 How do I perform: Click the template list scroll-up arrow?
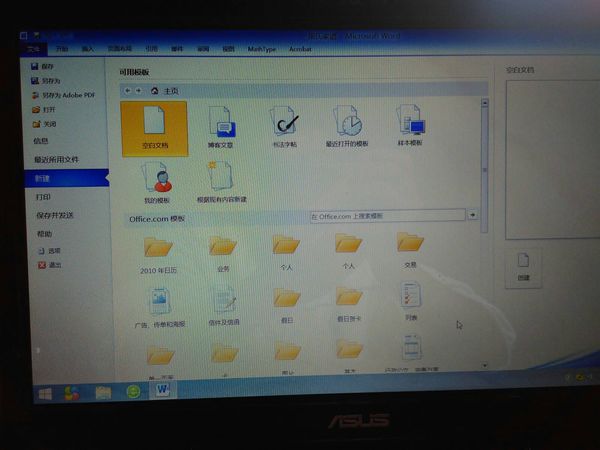click(485, 102)
